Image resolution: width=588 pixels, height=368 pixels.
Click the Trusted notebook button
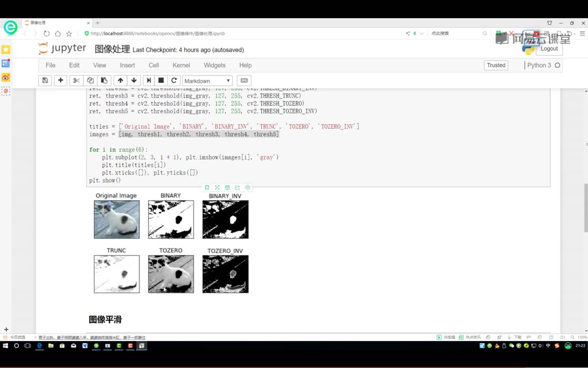[x=496, y=65]
